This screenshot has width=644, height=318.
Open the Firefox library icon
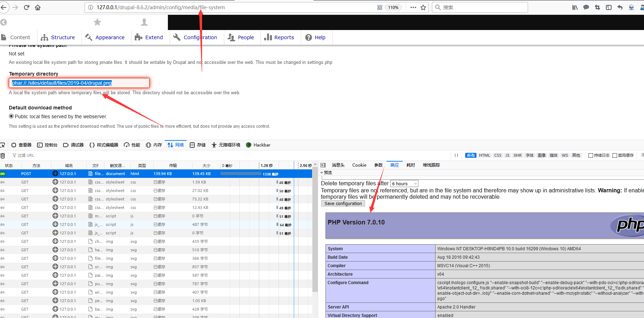(575, 7)
